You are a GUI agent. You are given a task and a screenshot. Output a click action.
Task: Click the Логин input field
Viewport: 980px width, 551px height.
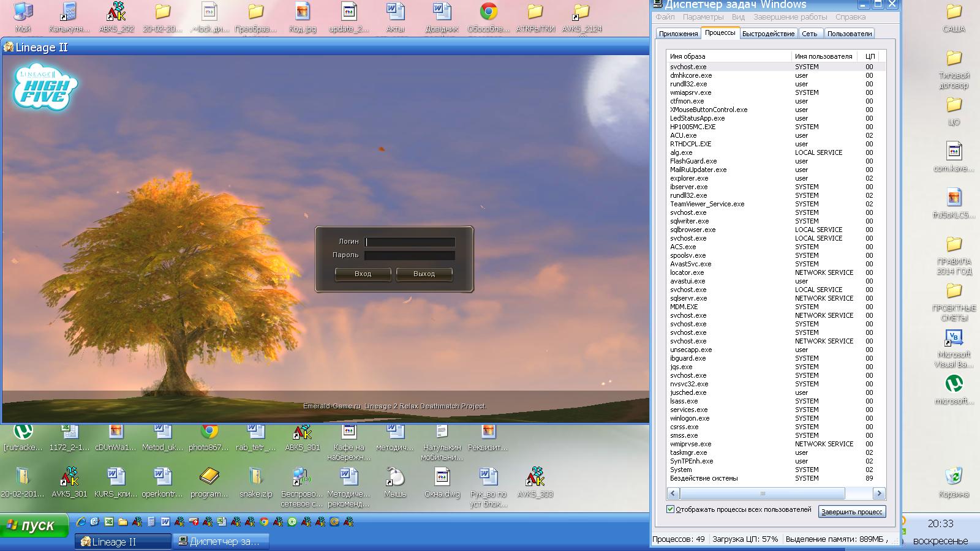coord(410,242)
